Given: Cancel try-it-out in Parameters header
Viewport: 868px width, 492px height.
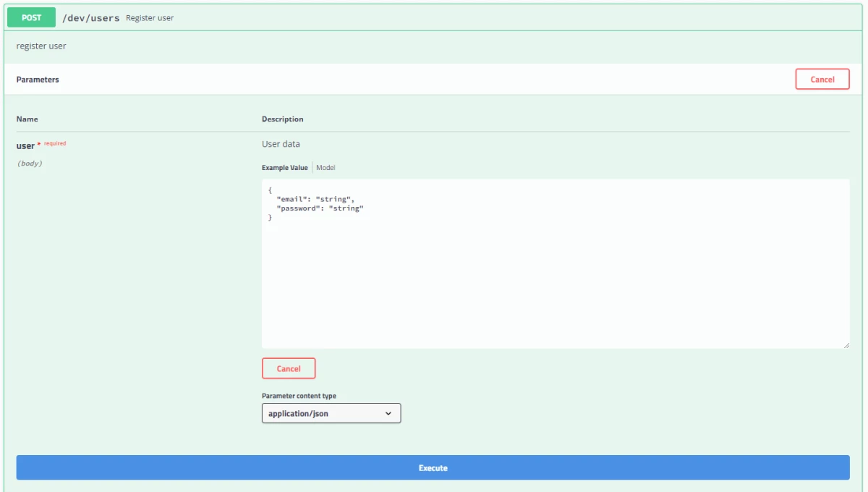Looking at the screenshot, I should (x=822, y=80).
